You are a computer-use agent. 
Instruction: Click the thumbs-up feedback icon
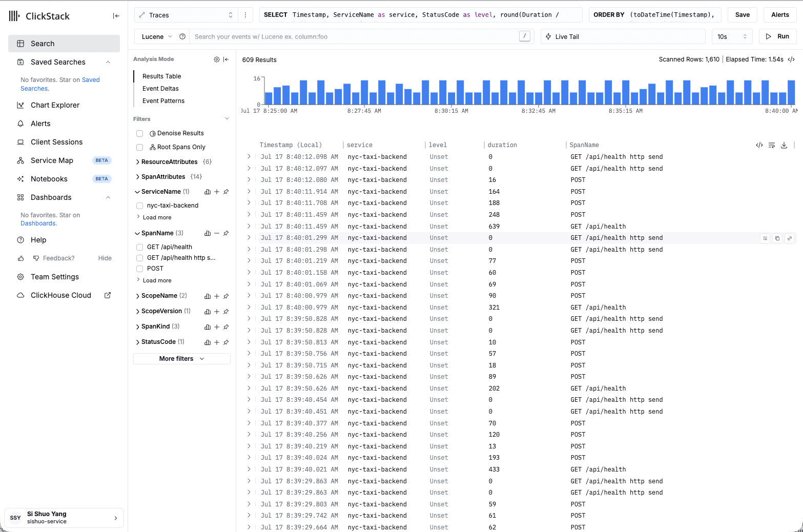point(21,258)
